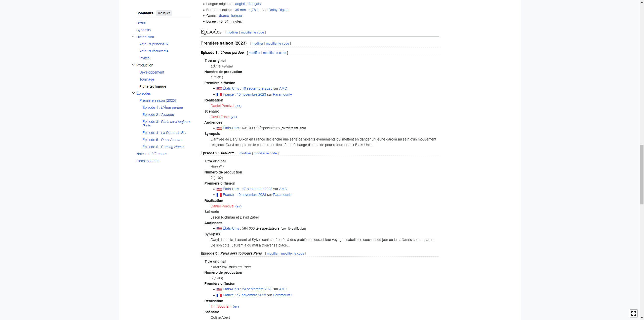644x320 pixels.
Task: Click French flag icon in Episode 3 diffusion
Action: pos(219,295)
